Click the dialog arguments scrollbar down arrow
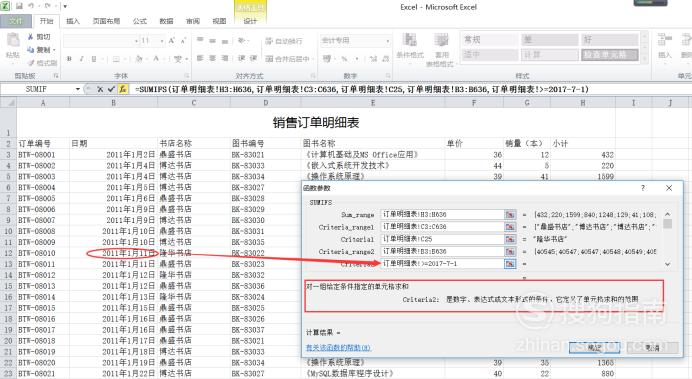This screenshot has height=379, width=692. pos(667,264)
